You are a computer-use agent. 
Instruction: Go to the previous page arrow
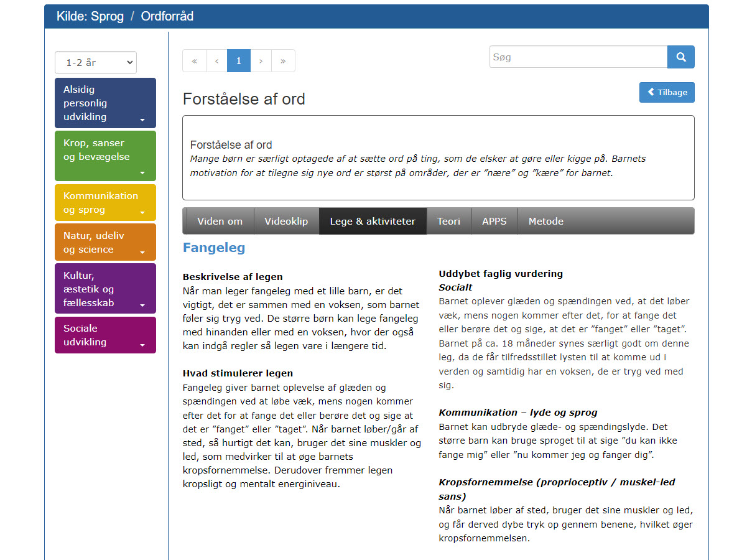tap(216, 61)
